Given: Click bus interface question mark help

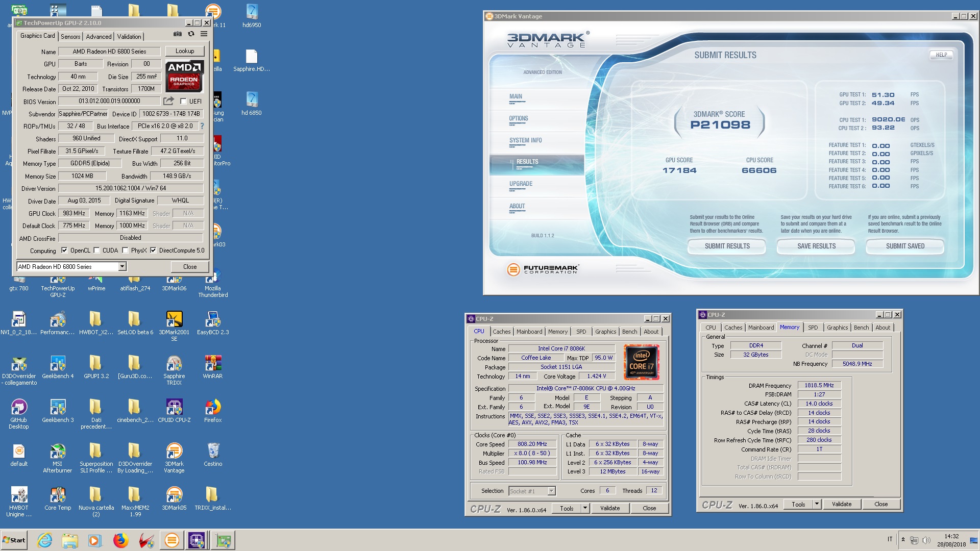Looking at the screenshot, I should coord(202,126).
